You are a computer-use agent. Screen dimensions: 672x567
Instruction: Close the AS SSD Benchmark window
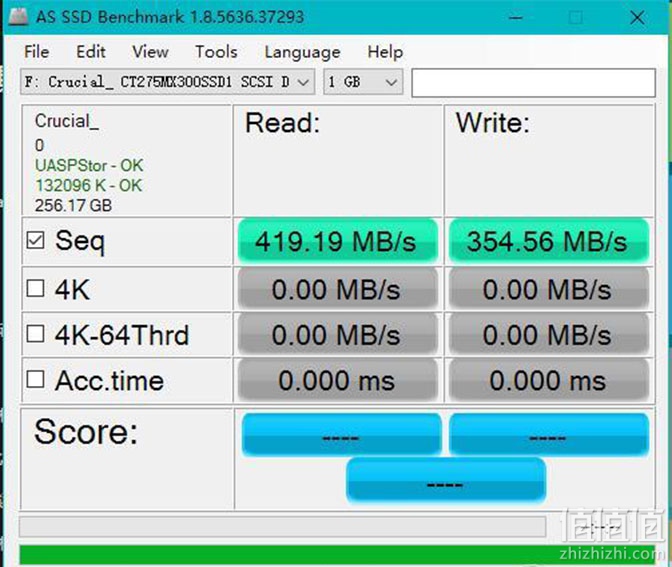[637, 18]
